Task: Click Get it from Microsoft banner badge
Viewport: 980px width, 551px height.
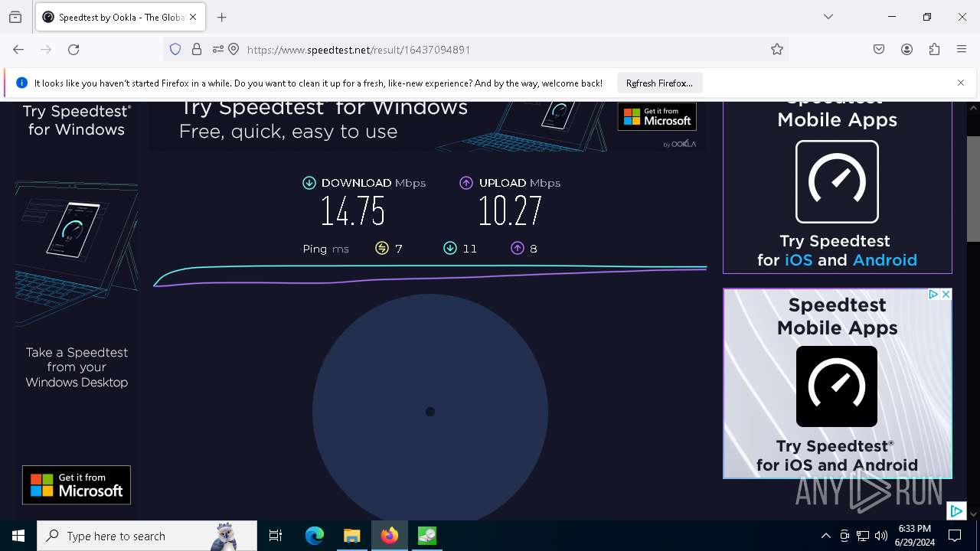Action: 657,116
